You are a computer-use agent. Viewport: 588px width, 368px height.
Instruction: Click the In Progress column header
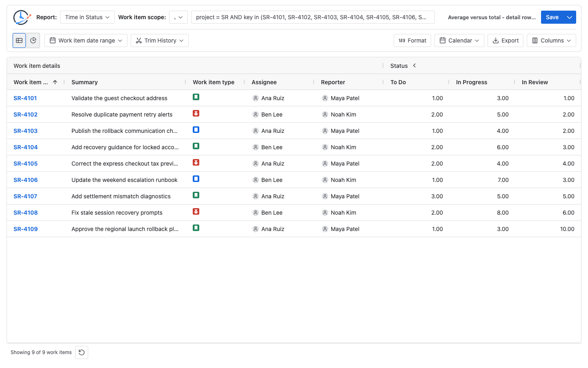coord(472,82)
